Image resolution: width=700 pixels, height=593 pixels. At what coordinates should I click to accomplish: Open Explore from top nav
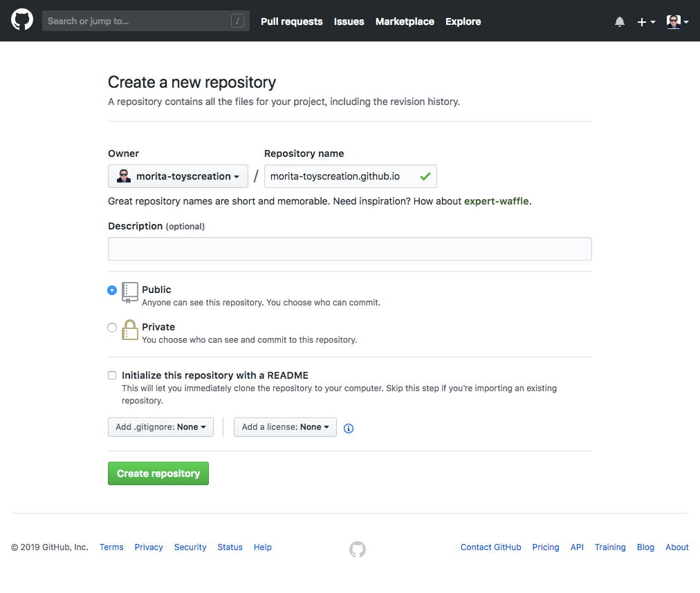click(463, 21)
